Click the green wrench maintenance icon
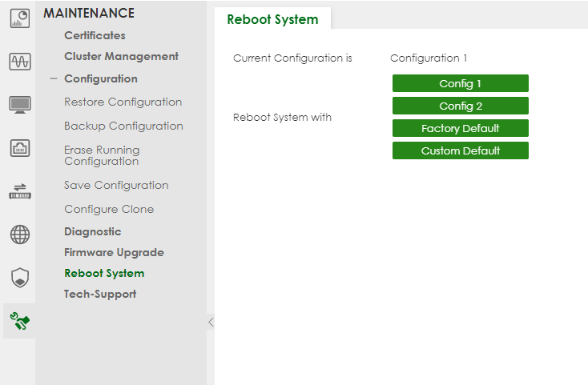The height and width of the screenshot is (385, 588). tap(20, 321)
